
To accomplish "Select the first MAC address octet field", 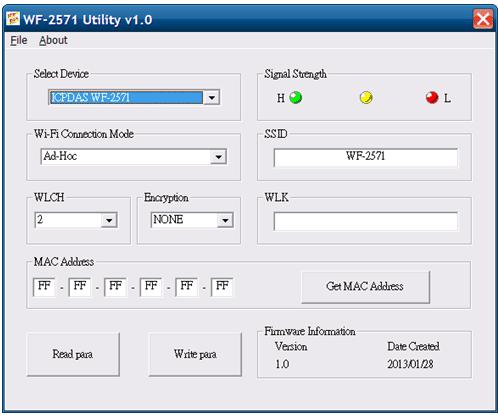I will (x=44, y=286).
